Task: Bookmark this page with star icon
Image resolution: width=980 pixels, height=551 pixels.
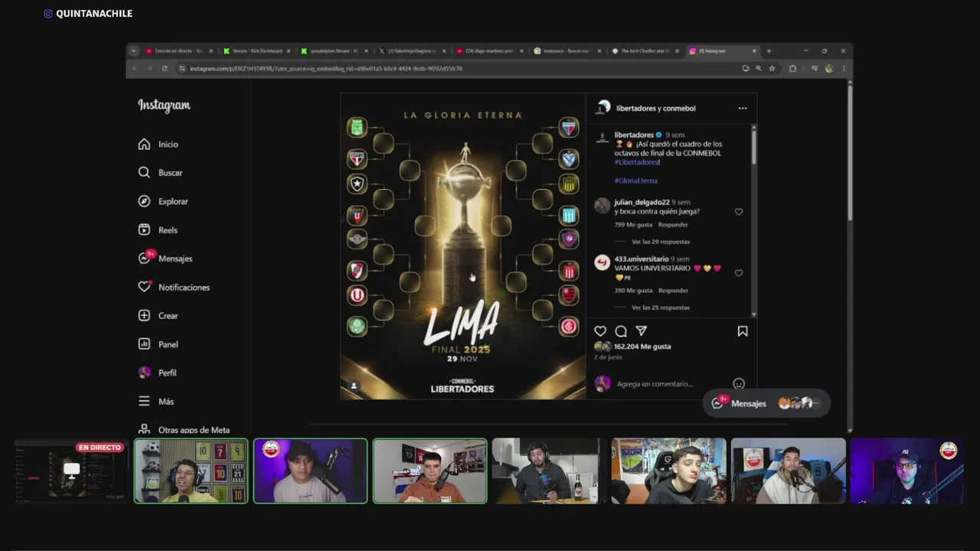Action: coord(772,68)
